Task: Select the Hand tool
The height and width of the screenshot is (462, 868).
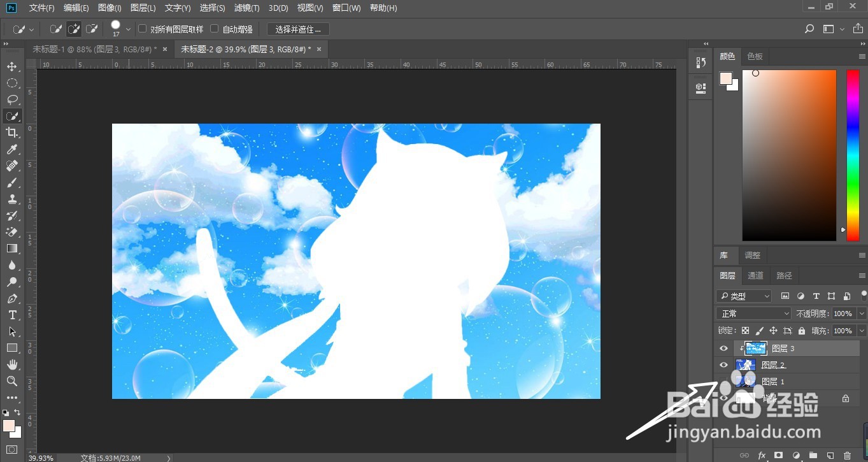Action: [12, 365]
